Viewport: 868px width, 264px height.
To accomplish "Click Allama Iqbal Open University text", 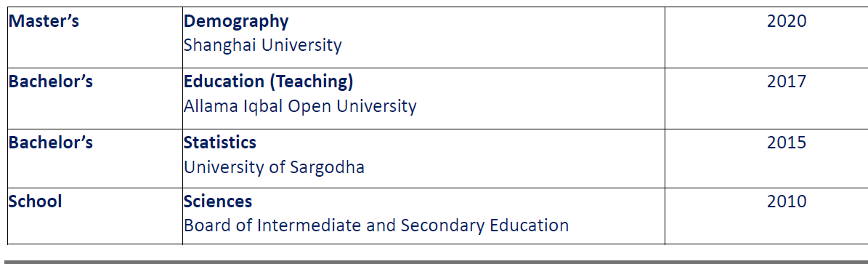I will (x=300, y=106).
